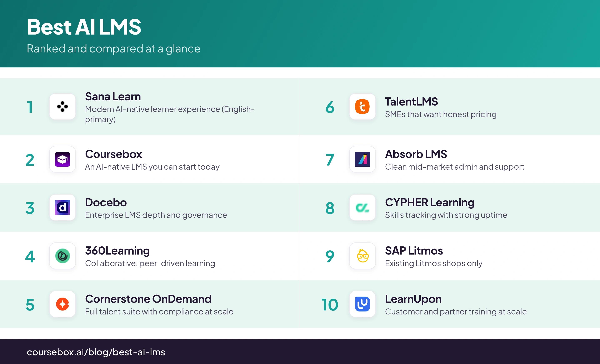Image resolution: width=600 pixels, height=364 pixels.
Task: Click 'Existing Litmos shops only' text
Action: click(x=434, y=263)
